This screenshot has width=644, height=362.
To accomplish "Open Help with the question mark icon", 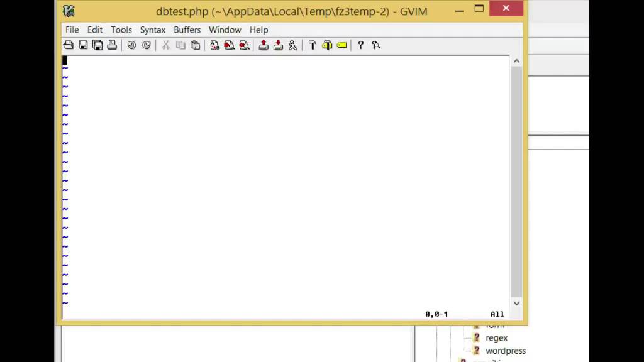I will tap(360, 45).
